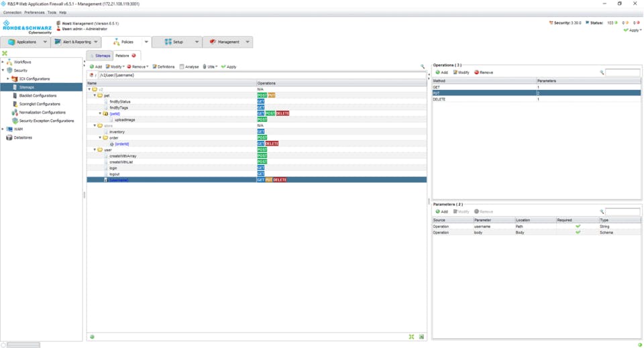Click Apply in the sitemap toolbar
Screen dimensions: 644x348
[229, 66]
